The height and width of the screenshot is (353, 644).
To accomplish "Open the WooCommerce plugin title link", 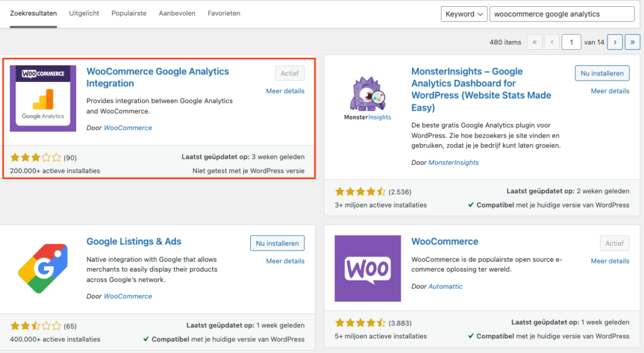I will click(445, 241).
